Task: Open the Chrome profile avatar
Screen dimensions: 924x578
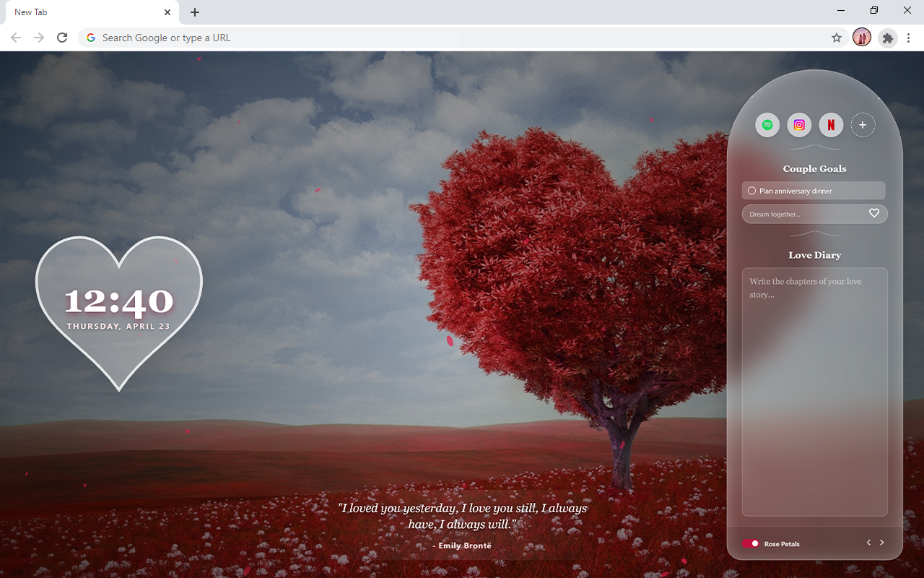Action: pyautogui.click(x=862, y=38)
